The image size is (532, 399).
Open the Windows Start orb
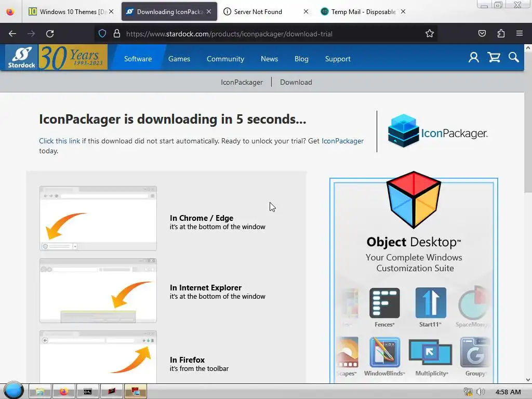(14, 390)
